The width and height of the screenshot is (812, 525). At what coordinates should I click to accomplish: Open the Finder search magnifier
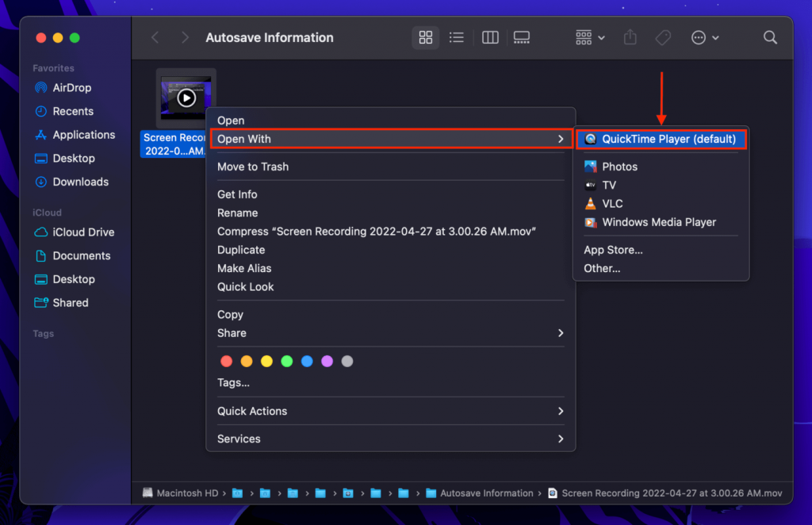tap(769, 37)
